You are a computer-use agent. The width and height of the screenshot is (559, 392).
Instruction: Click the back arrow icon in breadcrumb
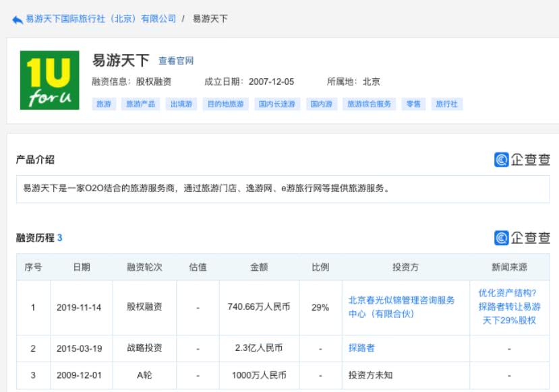17,20
